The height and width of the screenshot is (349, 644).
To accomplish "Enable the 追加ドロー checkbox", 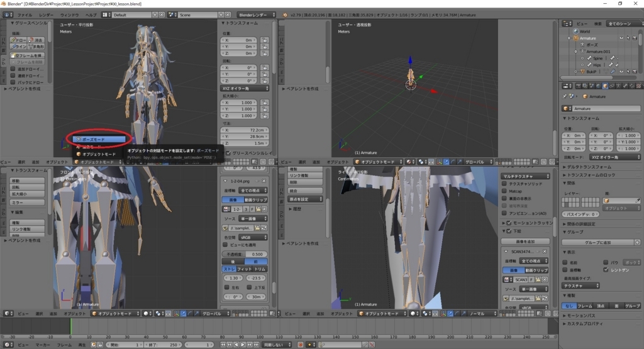I will [x=13, y=69].
